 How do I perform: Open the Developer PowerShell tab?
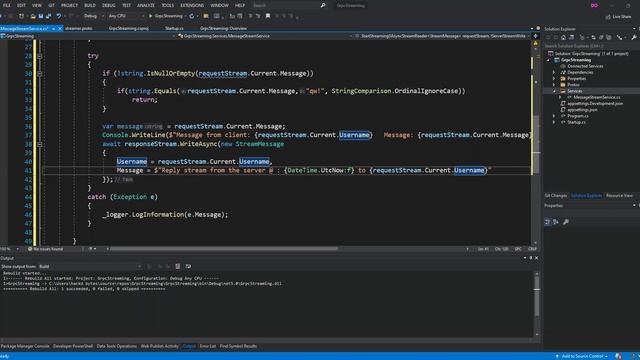click(73, 346)
